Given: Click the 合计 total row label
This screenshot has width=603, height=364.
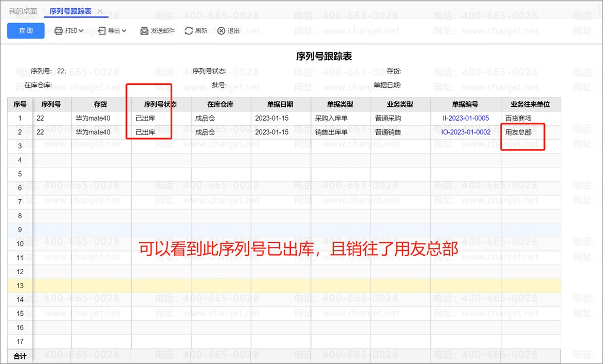Looking at the screenshot, I should click(x=20, y=356).
